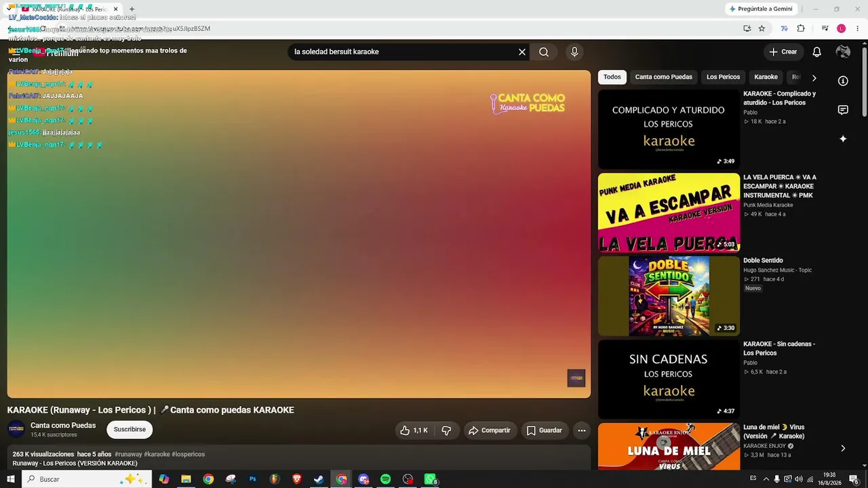Open Brave browser from the taskbar
The width and height of the screenshot is (868, 488).
click(x=296, y=479)
